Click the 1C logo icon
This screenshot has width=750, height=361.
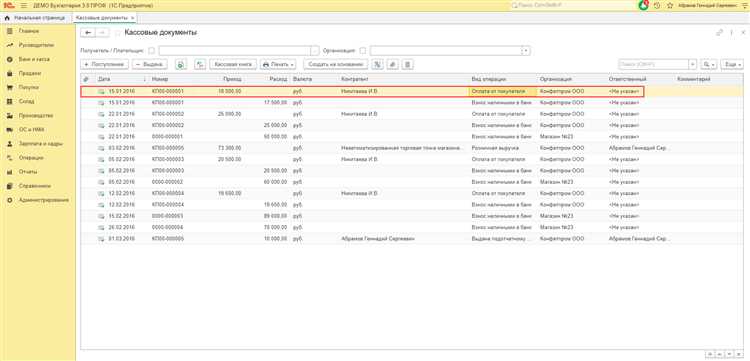pos(8,5)
